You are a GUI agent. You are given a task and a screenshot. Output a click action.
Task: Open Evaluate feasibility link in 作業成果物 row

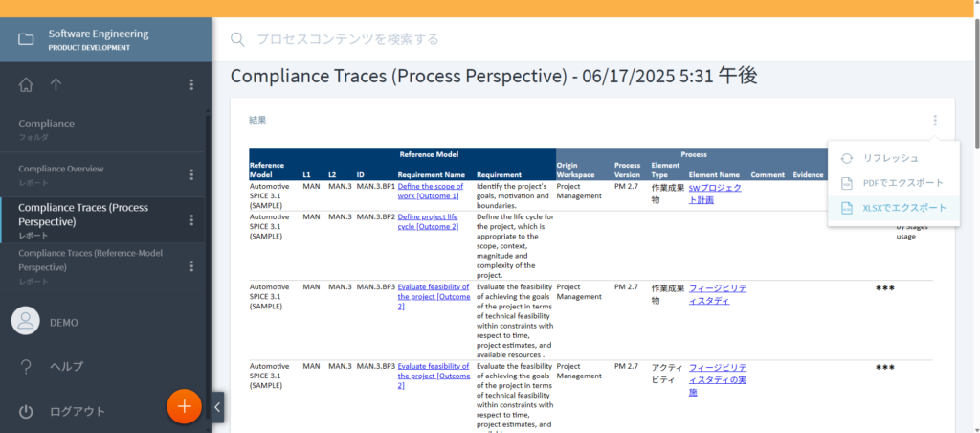click(x=434, y=297)
